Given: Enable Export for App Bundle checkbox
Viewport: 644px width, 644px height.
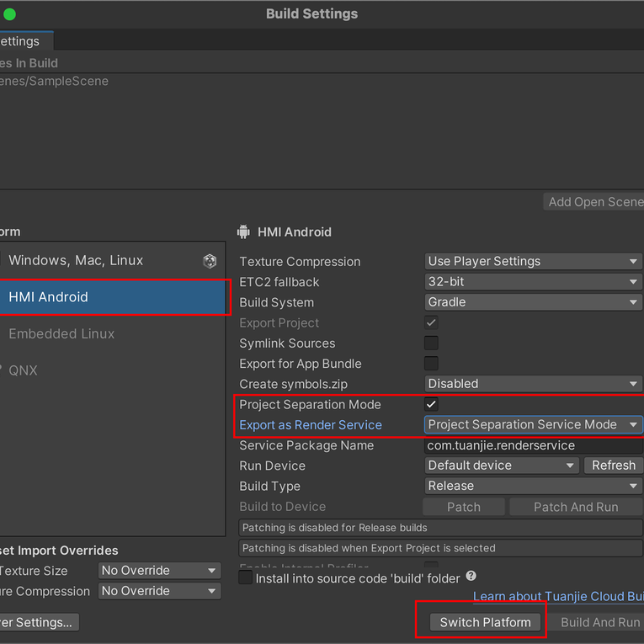Looking at the screenshot, I should pyautogui.click(x=431, y=363).
